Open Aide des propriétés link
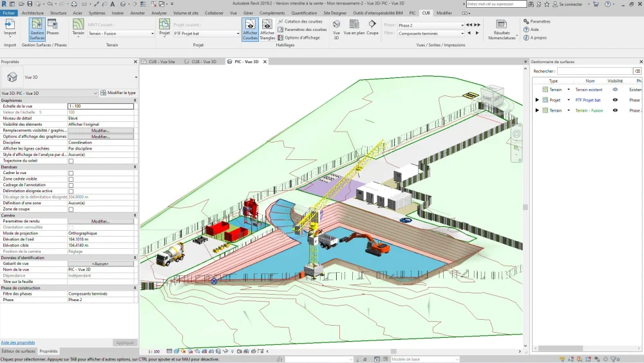 click(x=17, y=342)
